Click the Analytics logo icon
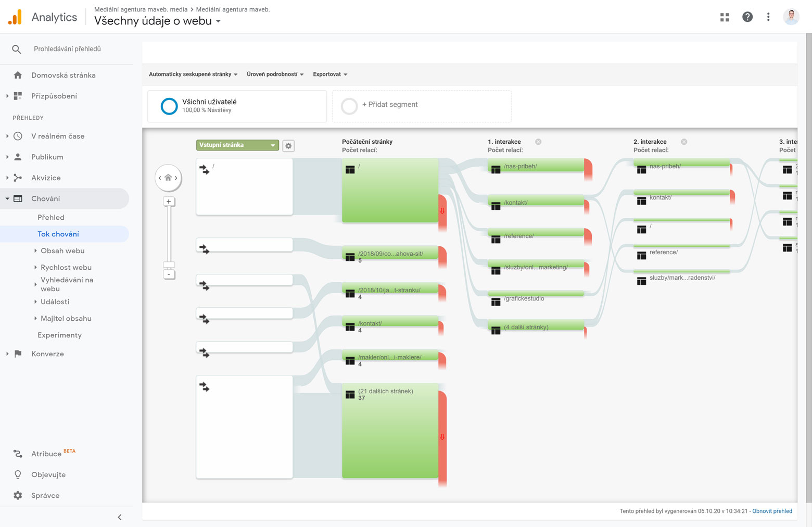This screenshot has height=527, width=812. click(15, 17)
